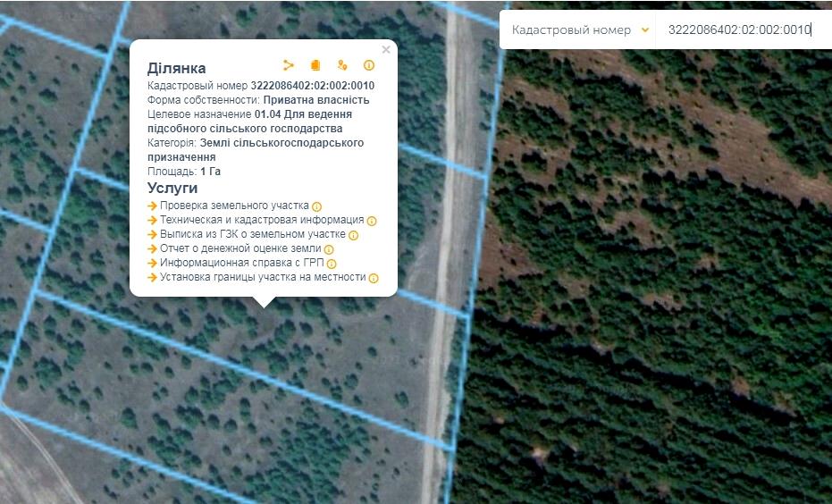Image resolution: width=832 pixels, height=504 pixels.
Task: Click info icon for Установка границы участка
Action: (374, 278)
